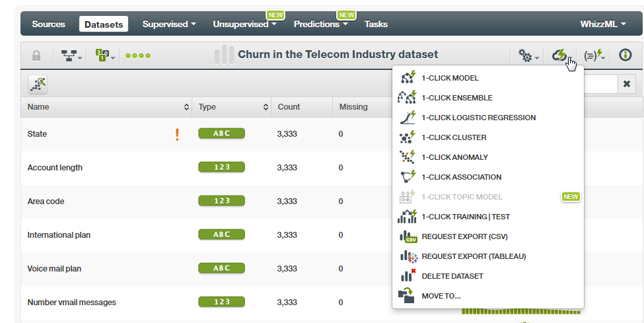
Task: Click the 1-click cloud action icon
Action: click(560, 55)
